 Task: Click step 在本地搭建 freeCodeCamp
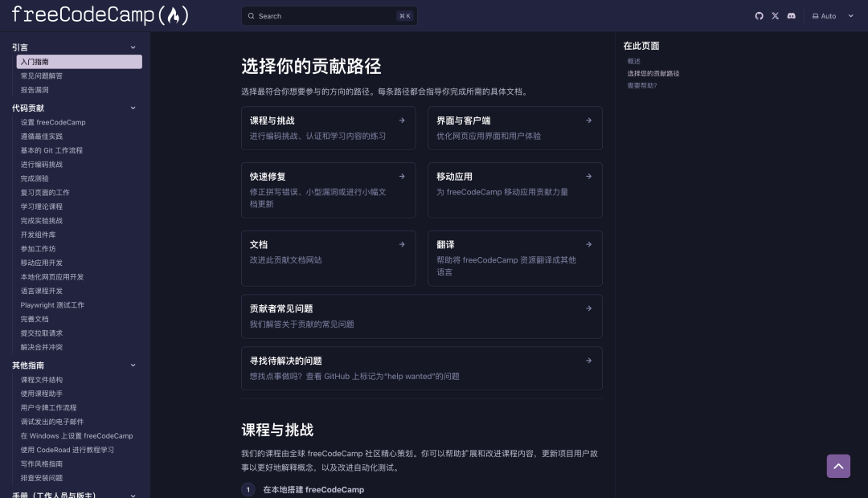point(313,490)
